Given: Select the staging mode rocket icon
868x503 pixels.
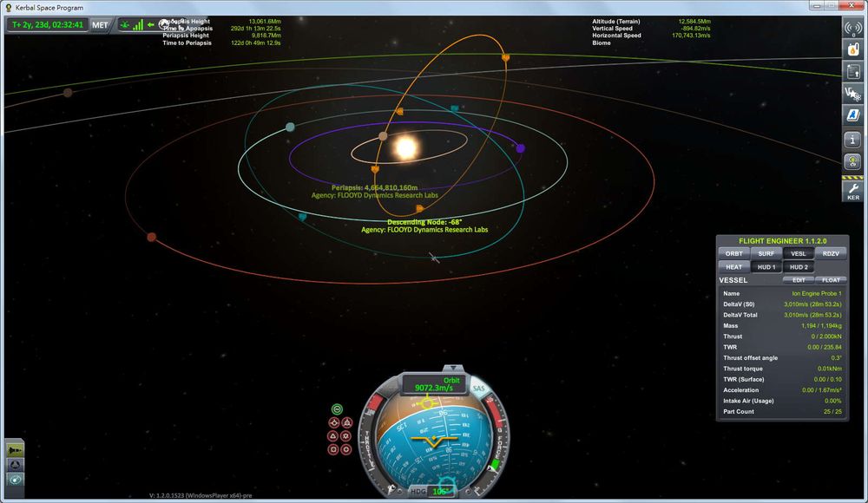Looking at the screenshot, I should pos(15,450).
